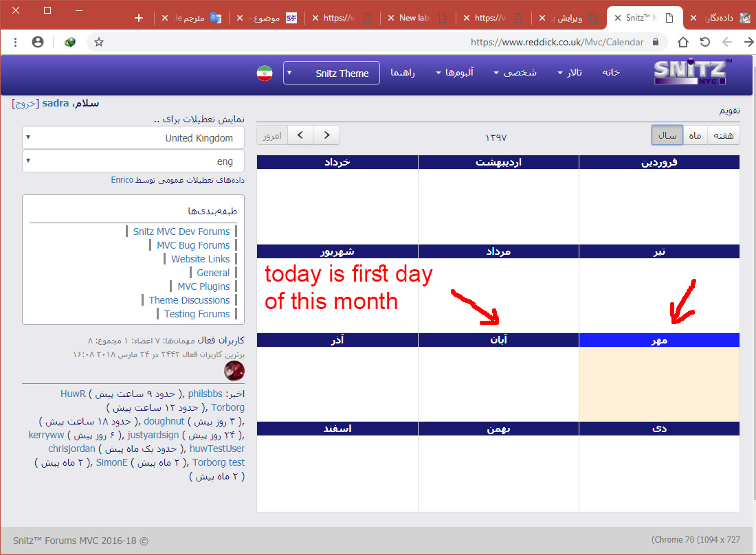The image size is (756, 555).
Task: Switch calendar to هفته (week) view
Action: click(x=723, y=135)
